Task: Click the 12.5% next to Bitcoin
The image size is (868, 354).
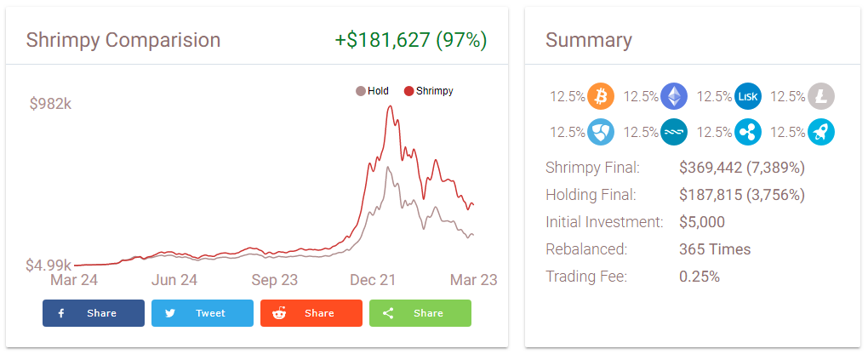Action: 568,96
